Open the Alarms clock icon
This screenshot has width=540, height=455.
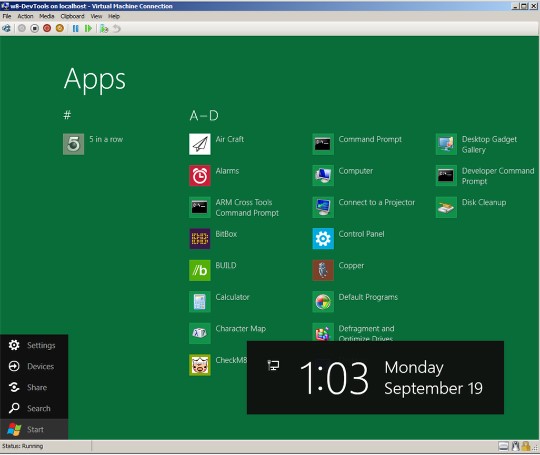click(x=200, y=176)
